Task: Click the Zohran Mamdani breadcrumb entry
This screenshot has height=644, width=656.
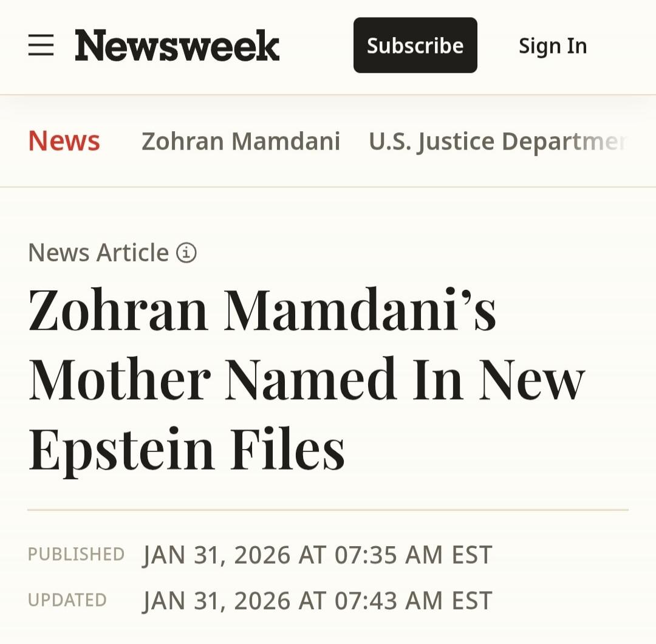Action: (x=241, y=140)
